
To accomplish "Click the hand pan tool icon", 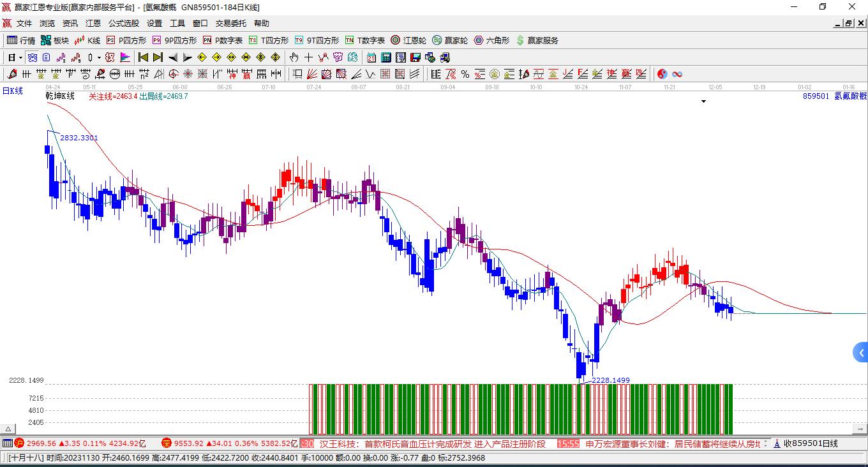I will 294,57.
